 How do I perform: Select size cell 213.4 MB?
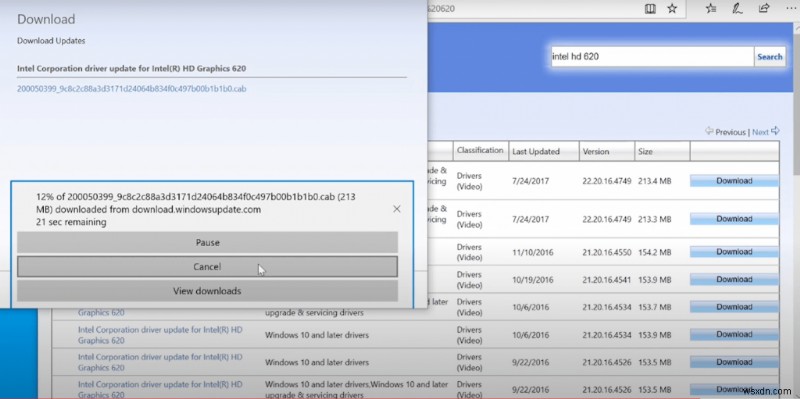tap(655, 181)
